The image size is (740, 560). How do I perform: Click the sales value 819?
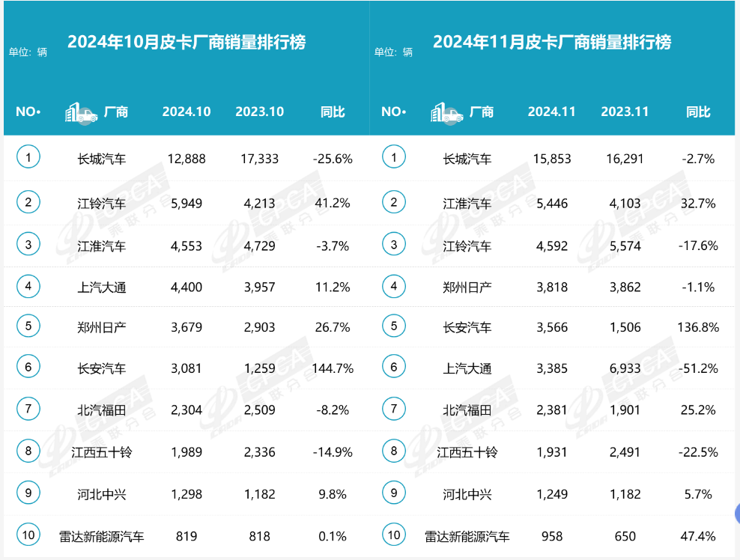[186, 536]
